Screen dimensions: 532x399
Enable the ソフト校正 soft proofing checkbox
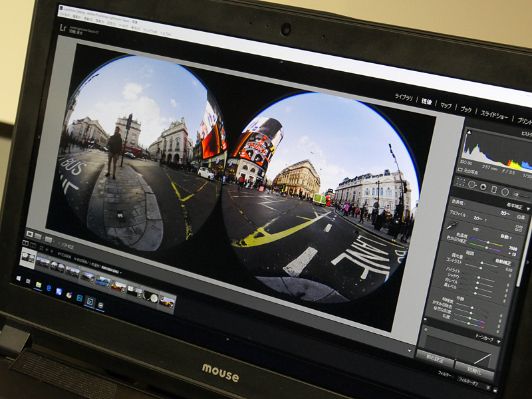[x=57, y=243]
